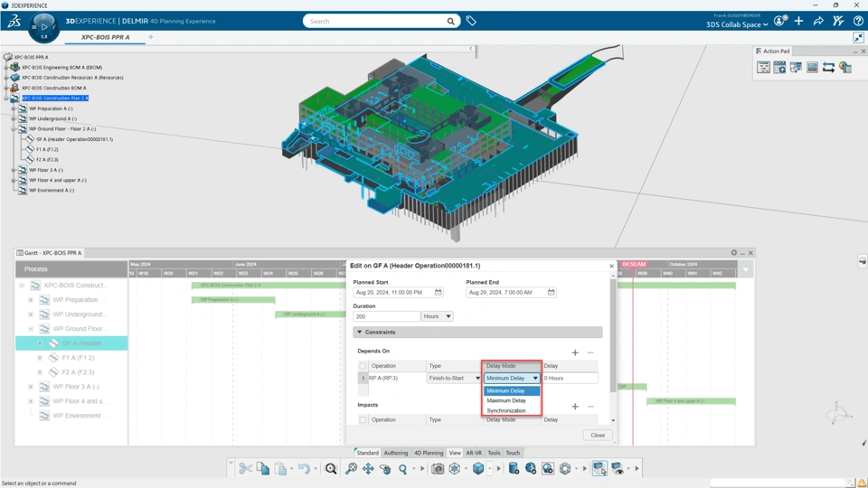The height and width of the screenshot is (488, 868).
Task: Click the Delay field showing 0 Hours
Action: coord(570,378)
